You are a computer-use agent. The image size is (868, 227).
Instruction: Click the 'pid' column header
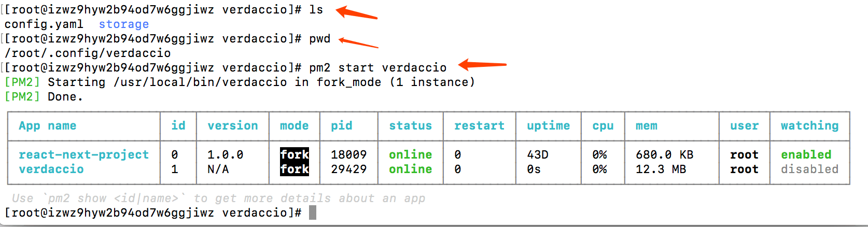(x=342, y=126)
